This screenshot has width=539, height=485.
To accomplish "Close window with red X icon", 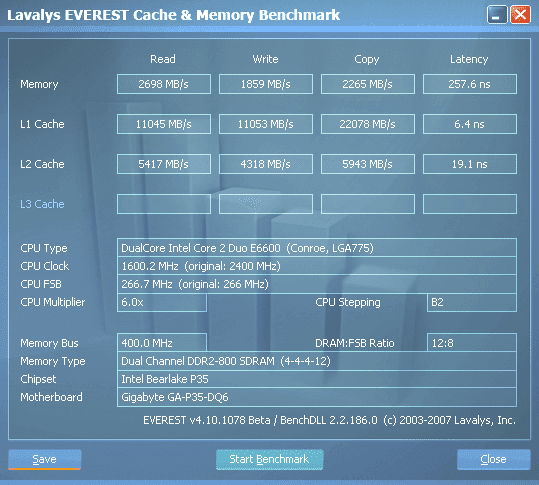I will tap(520, 15).
